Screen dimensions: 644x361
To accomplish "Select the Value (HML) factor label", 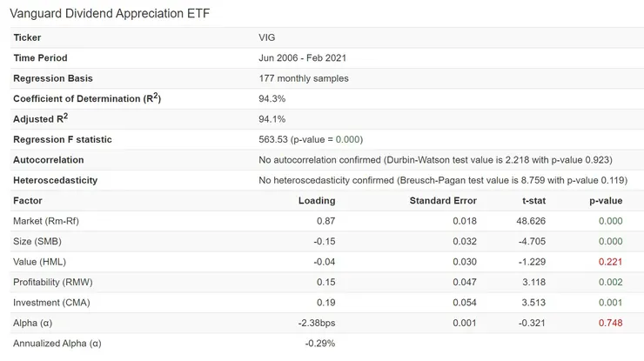I will click(39, 261).
